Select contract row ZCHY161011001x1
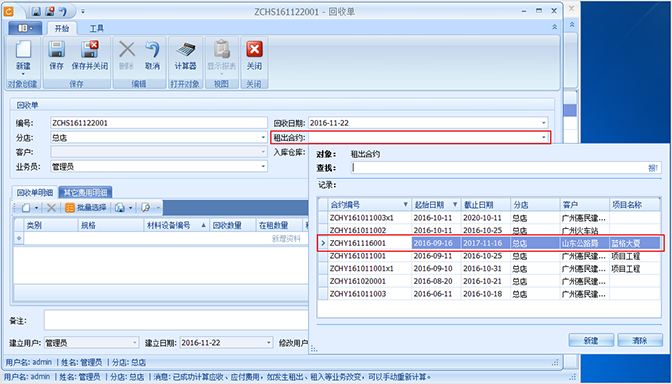 click(x=489, y=269)
